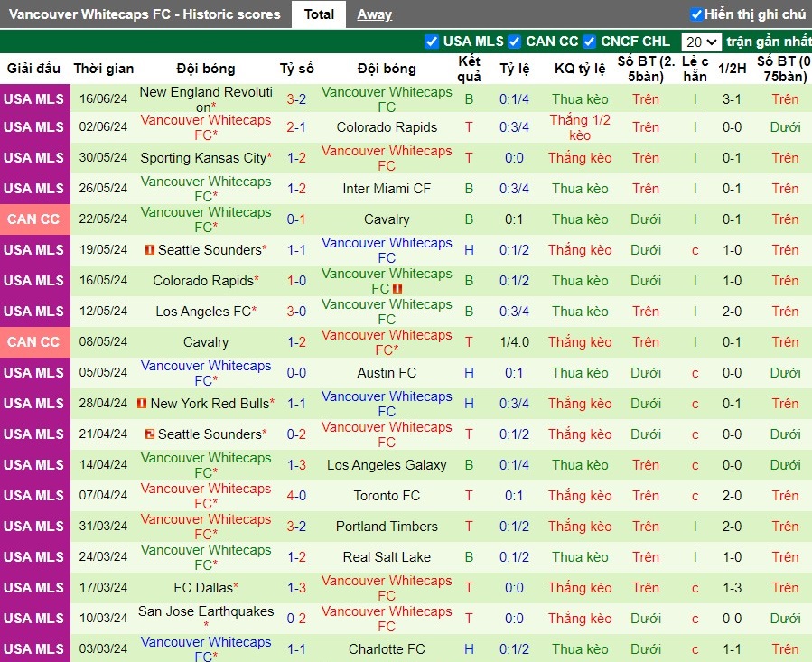
Task: Open Charlotte FC team link
Action: tap(387, 649)
